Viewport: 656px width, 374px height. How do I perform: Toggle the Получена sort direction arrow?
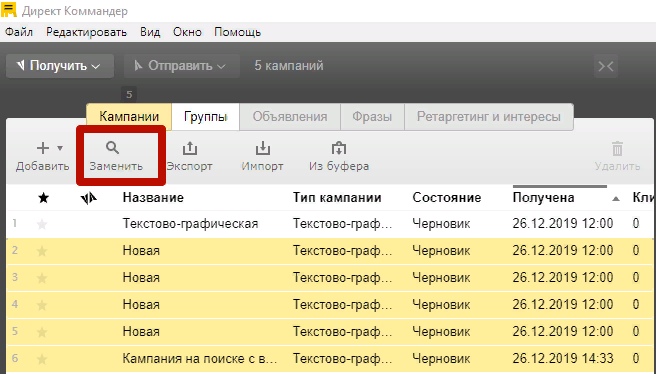tap(616, 199)
